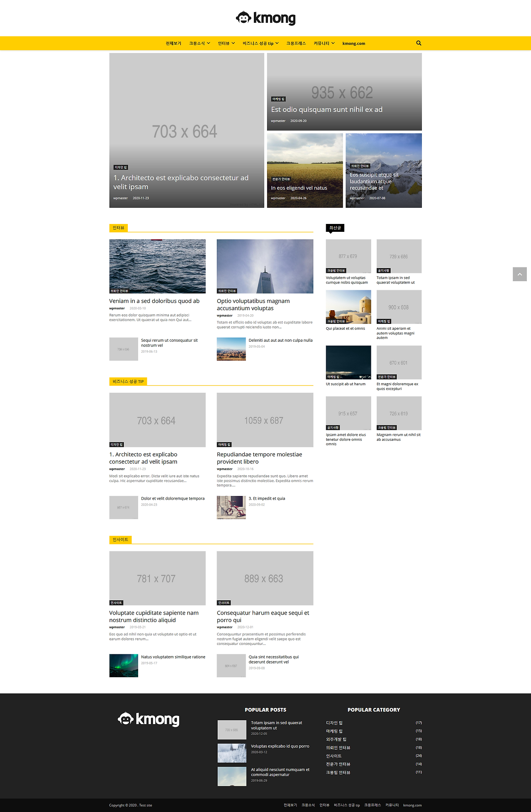Image resolution: width=531 pixels, height=812 pixels.
Task: Click the scroll-to-top arrow button
Action: 520,274
